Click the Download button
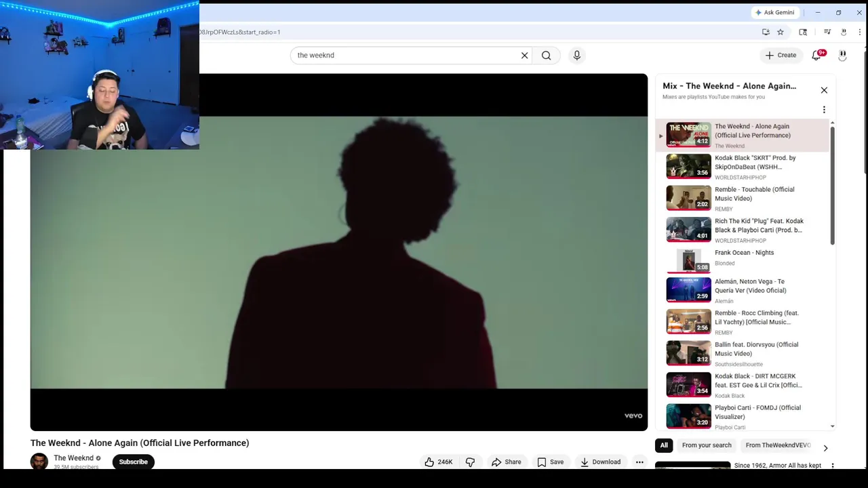The width and height of the screenshot is (868, 488). [x=600, y=462]
